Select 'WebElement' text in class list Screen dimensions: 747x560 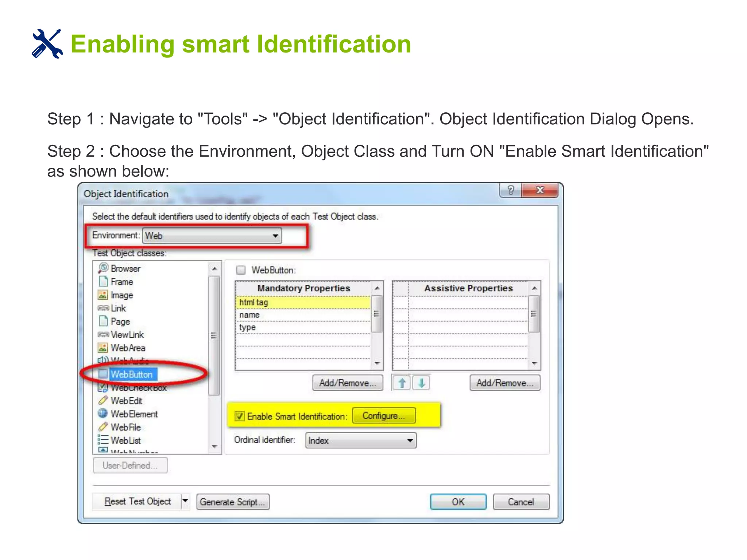pyautogui.click(x=134, y=414)
